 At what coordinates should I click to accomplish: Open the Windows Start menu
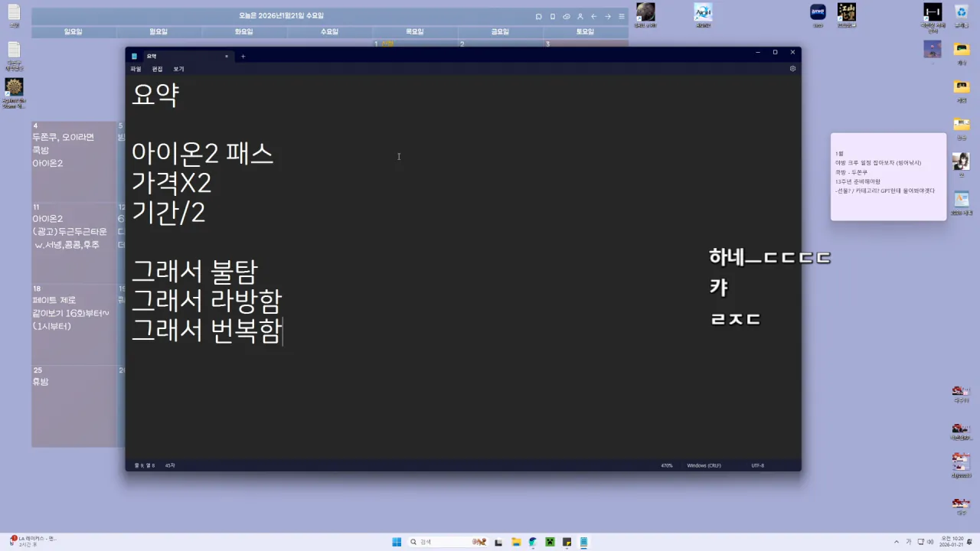[x=397, y=542]
